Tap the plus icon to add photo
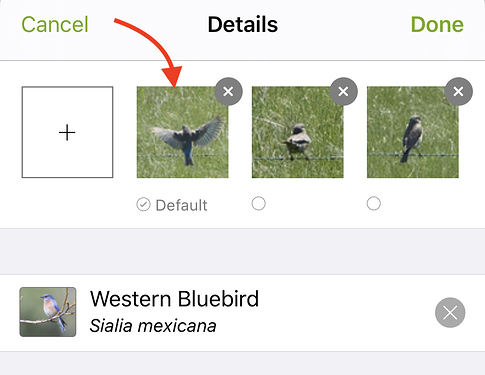 click(67, 132)
